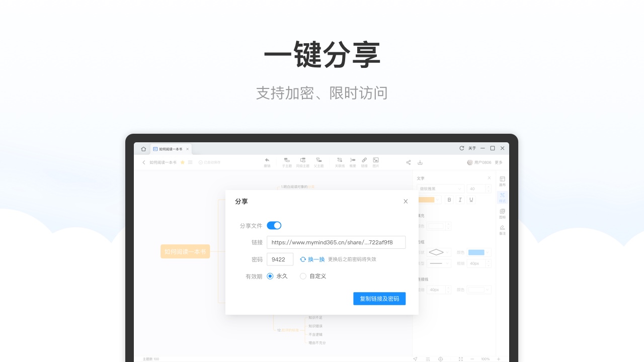The width and height of the screenshot is (644, 362).
Task: Insert a 概要 summary
Action: pyautogui.click(x=353, y=162)
